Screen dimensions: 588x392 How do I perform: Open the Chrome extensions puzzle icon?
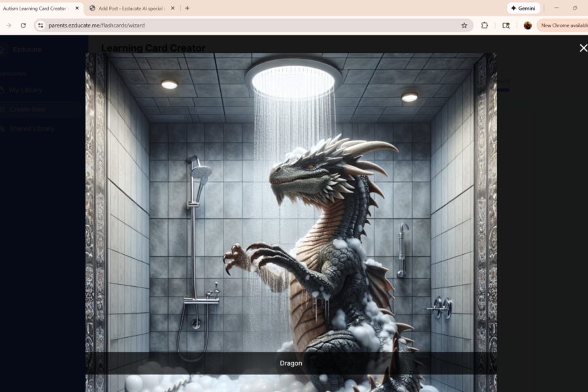point(483,25)
